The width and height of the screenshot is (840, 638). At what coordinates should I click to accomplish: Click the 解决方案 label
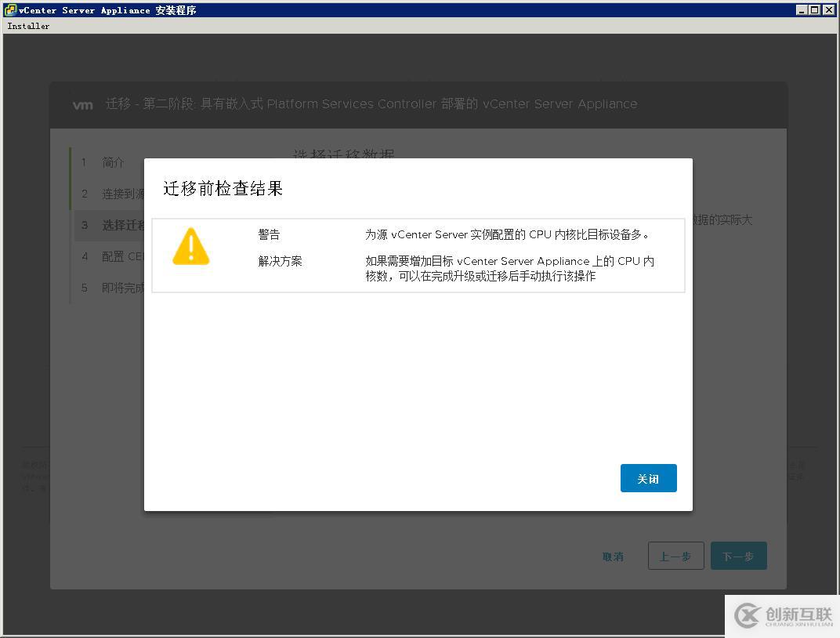click(x=281, y=262)
